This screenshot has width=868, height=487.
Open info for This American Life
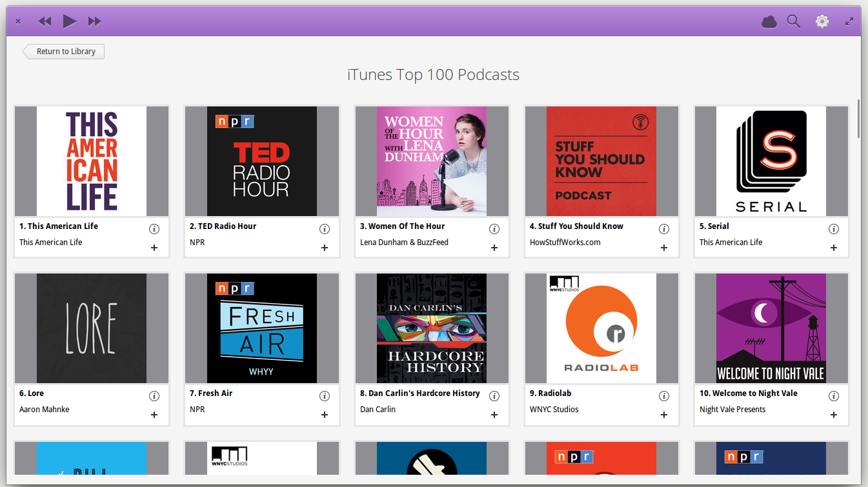click(154, 228)
